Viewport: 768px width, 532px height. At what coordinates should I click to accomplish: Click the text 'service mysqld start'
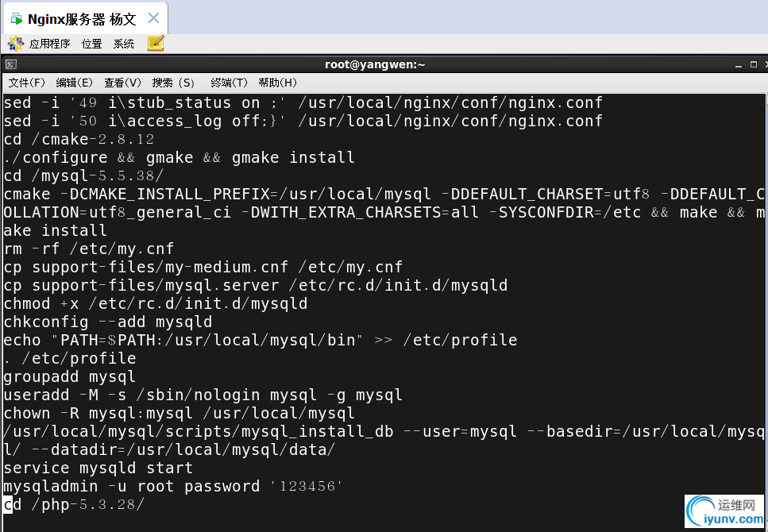pos(98,468)
